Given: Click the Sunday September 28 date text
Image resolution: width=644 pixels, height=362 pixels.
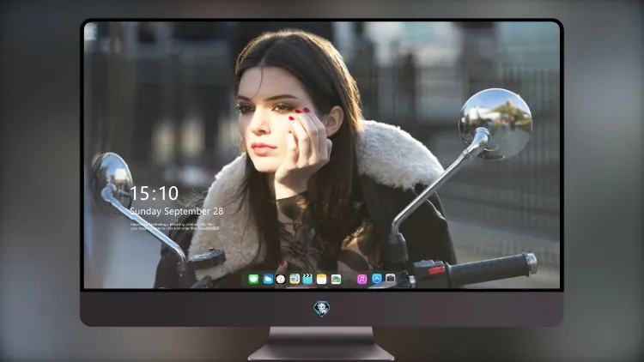Looking at the screenshot, I should (x=177, y=211).
